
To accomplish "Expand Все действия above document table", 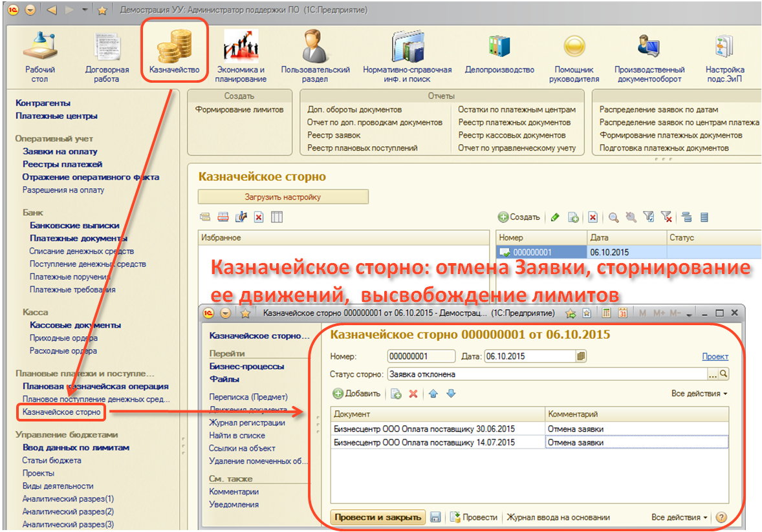I will coord(699,394).
